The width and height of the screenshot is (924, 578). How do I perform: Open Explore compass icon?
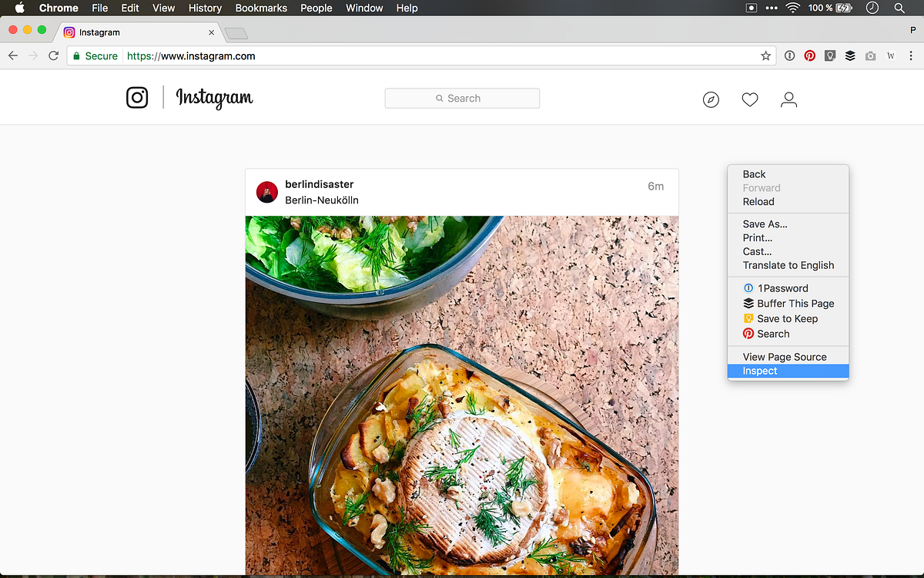[x=711, y=99]
